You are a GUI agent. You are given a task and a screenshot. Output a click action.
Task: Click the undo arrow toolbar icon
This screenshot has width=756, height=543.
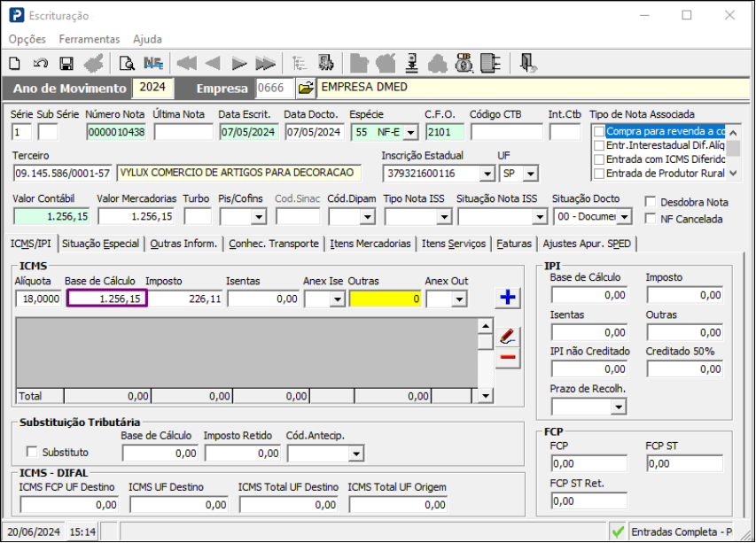(x=40, y=64)
